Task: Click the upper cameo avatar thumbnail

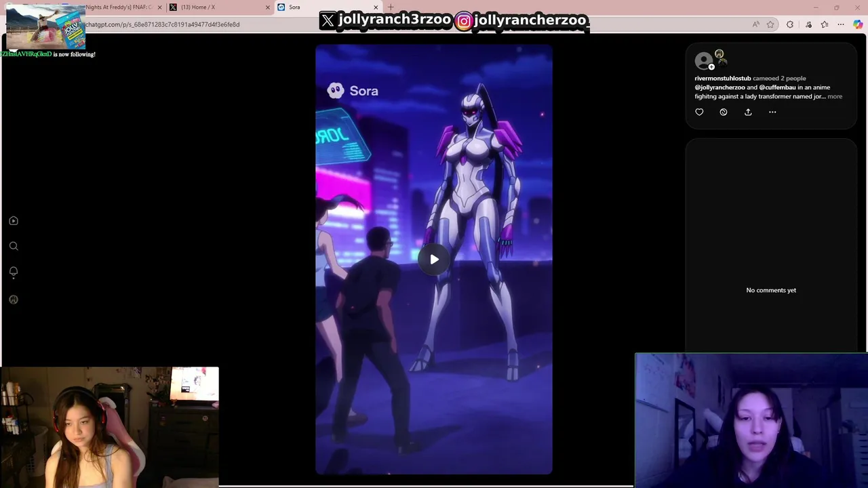Action: point(719,54)
